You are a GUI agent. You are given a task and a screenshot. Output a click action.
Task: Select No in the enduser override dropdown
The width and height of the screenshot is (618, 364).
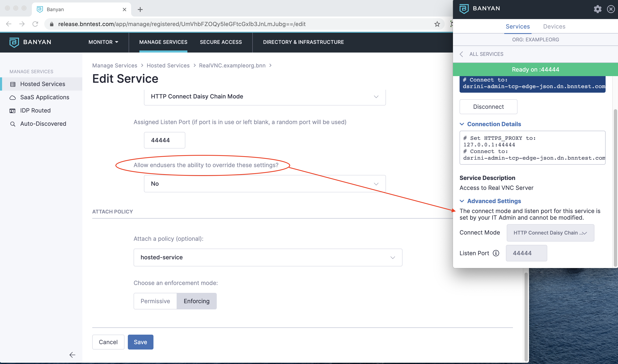pyautogui.click(x=264, y=183)
